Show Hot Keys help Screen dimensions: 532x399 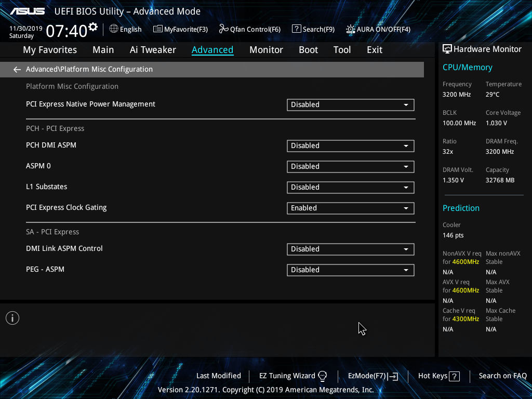(x=438, y=376)
